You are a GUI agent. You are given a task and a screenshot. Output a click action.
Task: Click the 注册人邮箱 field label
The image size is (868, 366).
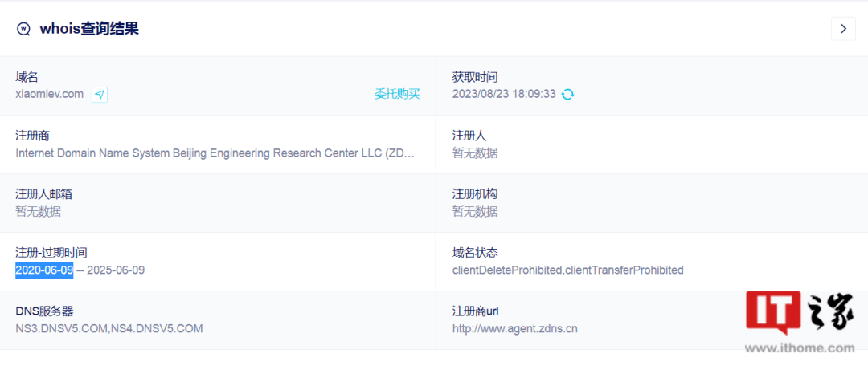pos(43,194)
